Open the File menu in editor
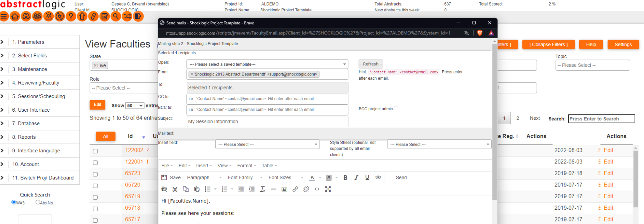Viewport: 644px width, 224px height. [x=167, y=166]
